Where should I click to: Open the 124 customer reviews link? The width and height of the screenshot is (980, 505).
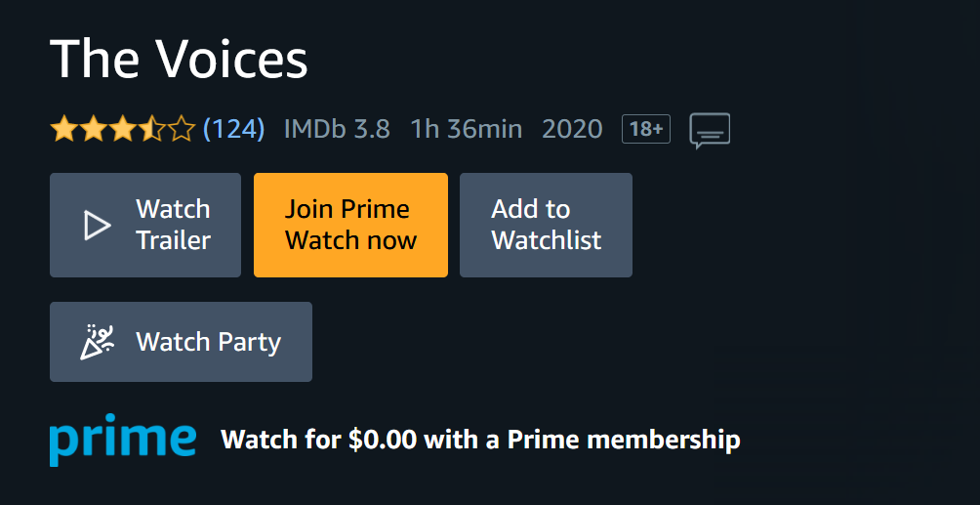click(x=233, y=129)
